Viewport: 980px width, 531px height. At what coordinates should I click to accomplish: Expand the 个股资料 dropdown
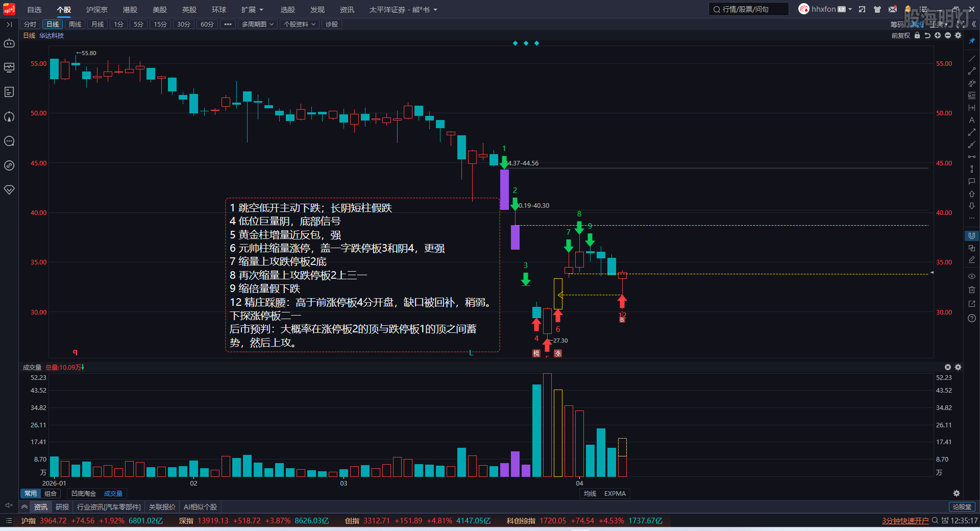coord(299,24)
